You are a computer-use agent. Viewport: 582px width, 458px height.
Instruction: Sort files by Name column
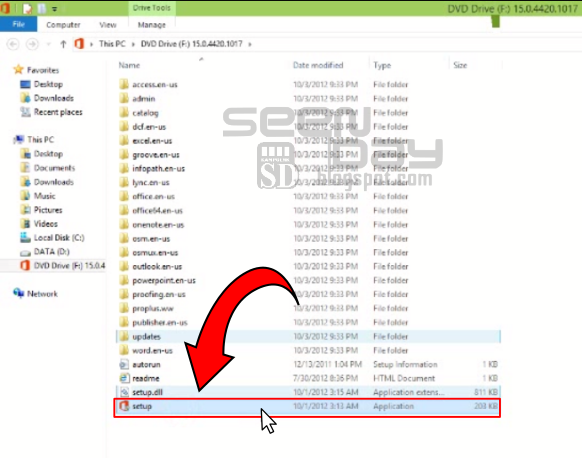click(129, 65)
